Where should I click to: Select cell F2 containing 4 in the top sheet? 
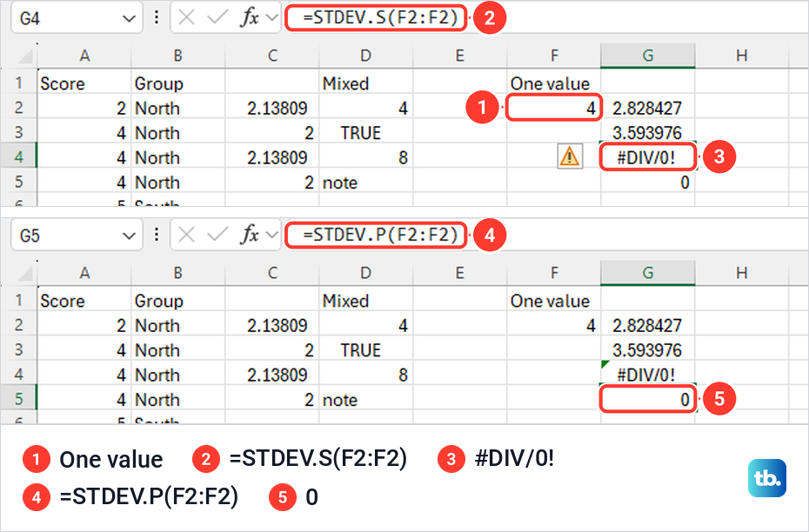pyautogui.click(x=554, y=108)
